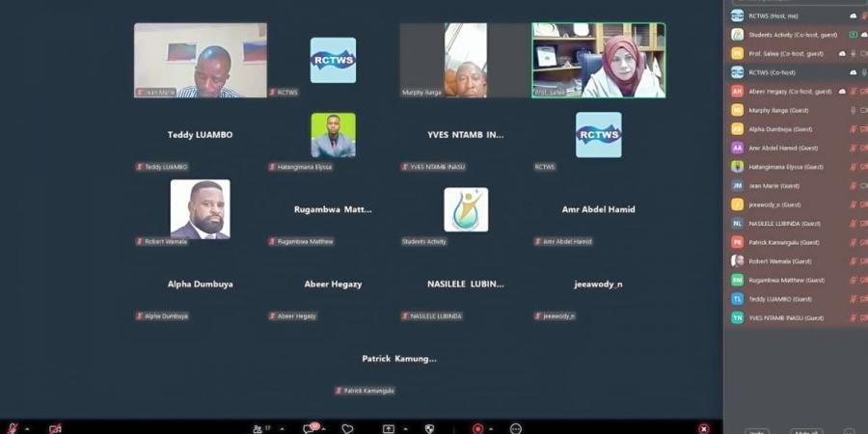Toggle Teddy LUAMBO's muted mic icon in list
The image size is (868, 434).
coord(854,299)
